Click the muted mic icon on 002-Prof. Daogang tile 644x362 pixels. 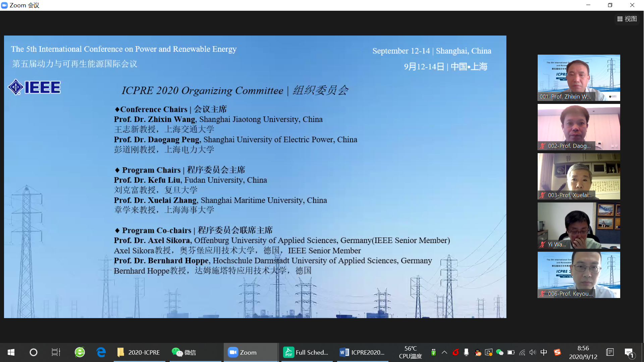tap(542, 146)
